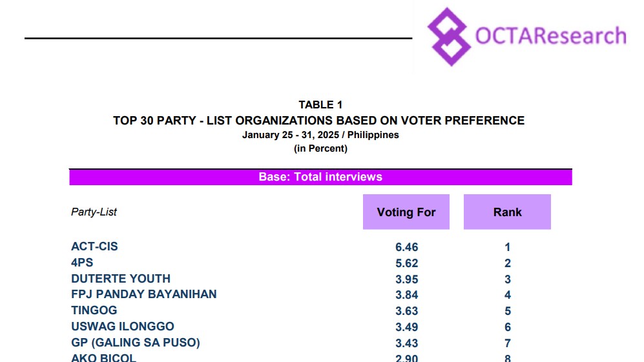This screenshot has height=362, width=644.
Task: Click the rank number 5 for TINGOG
Action: tap(508, 311)
